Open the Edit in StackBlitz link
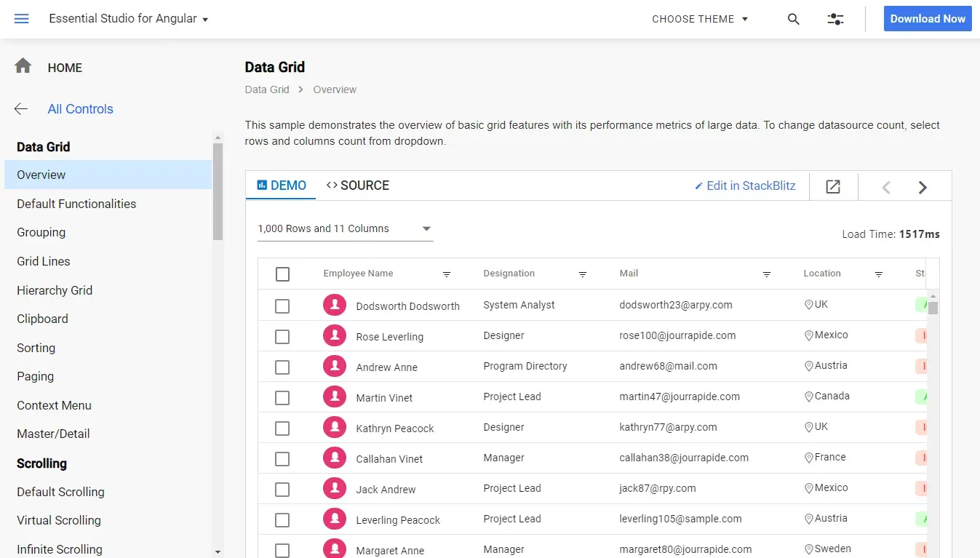Image resolution: width=980 pixels, height=558 pixels. click(x=745, y=186)
